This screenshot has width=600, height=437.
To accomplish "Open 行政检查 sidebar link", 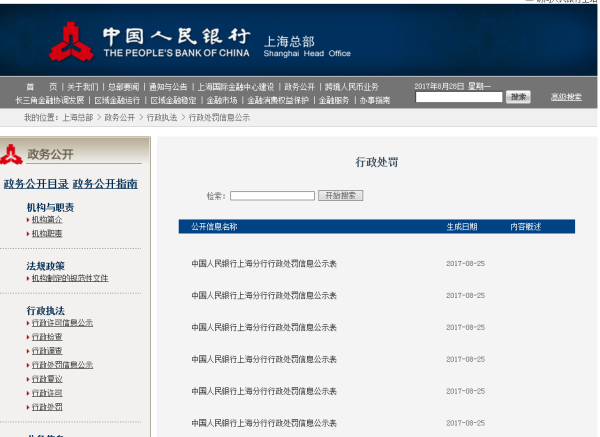I will (47, 337).
